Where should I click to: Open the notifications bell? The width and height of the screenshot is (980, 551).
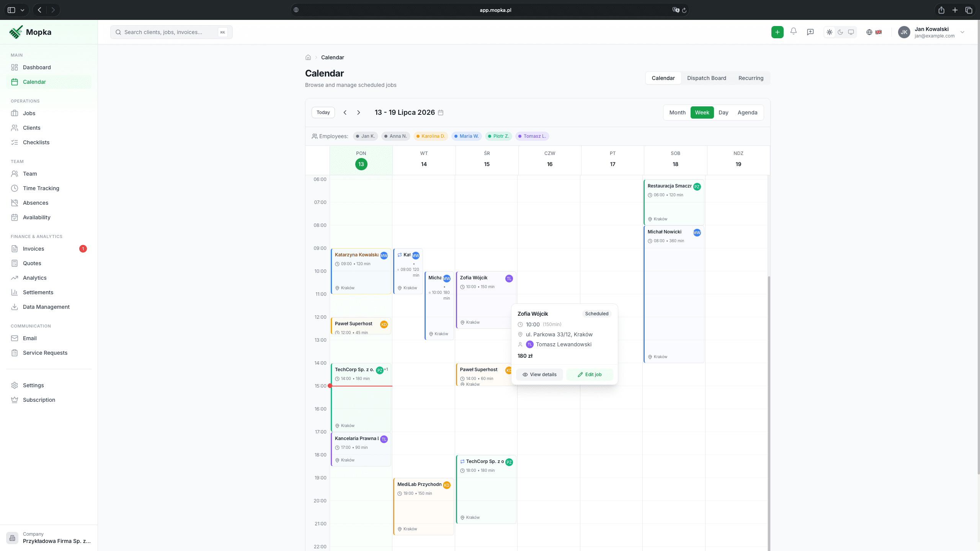(x=794, y=32)
